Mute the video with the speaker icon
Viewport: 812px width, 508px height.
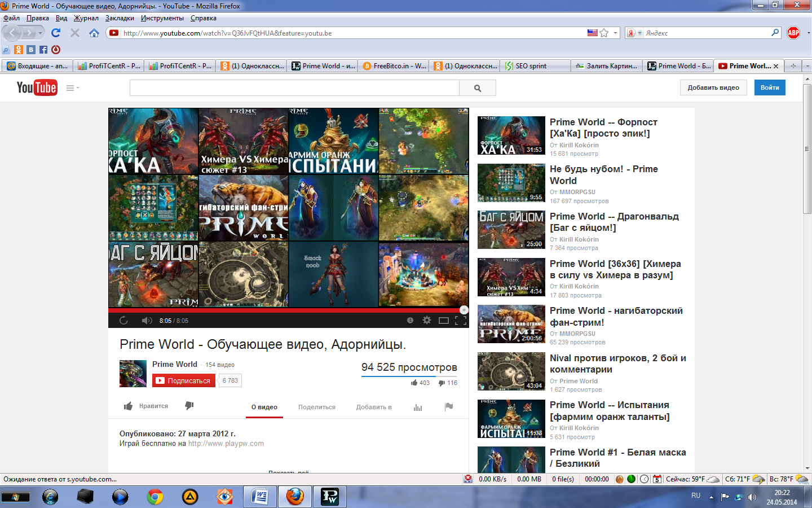click(147, 321)
